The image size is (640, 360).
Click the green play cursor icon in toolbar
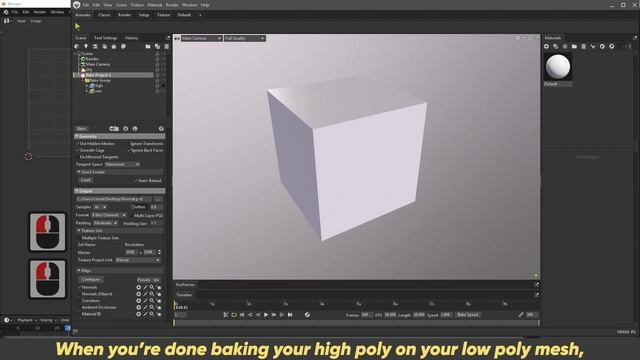(x=77, y=27)
